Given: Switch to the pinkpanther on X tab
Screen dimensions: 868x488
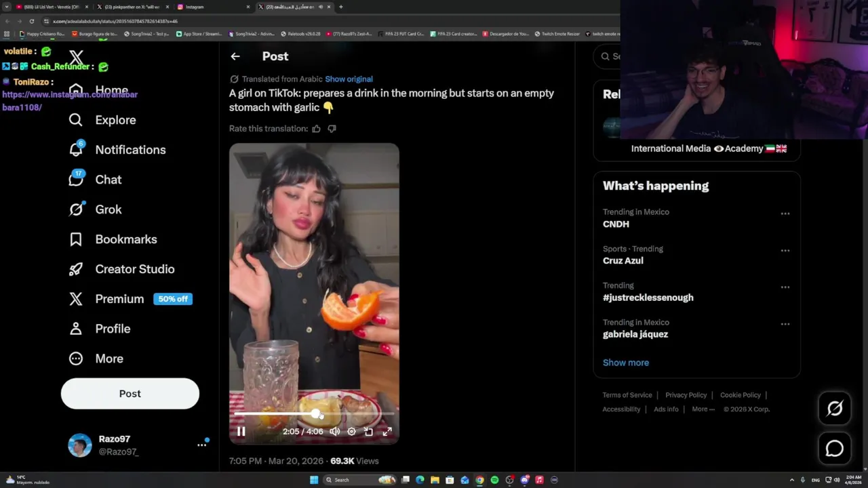Looking at the screenshot, I should click(132, 7).
